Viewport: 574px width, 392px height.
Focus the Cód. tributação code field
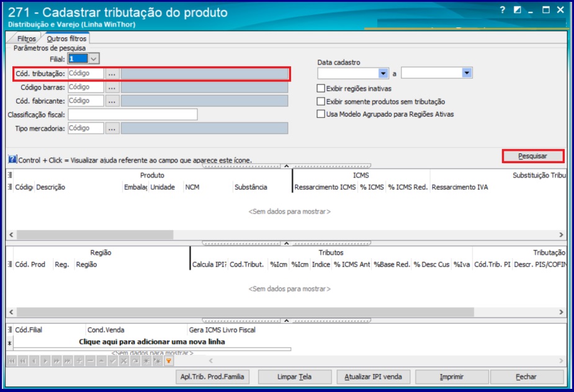[x=86, y=74]
